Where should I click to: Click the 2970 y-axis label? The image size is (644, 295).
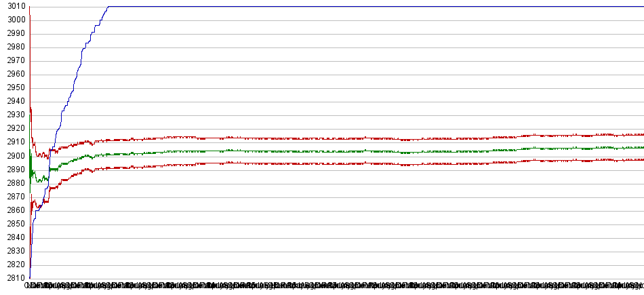pyautogui.click(x=14, y=61)
